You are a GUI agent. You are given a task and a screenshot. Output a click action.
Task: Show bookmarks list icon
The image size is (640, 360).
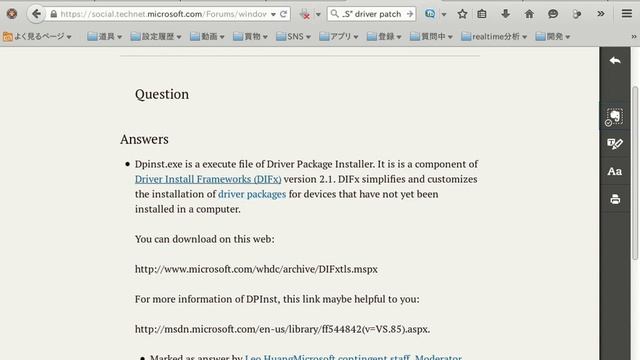point(482,14)
